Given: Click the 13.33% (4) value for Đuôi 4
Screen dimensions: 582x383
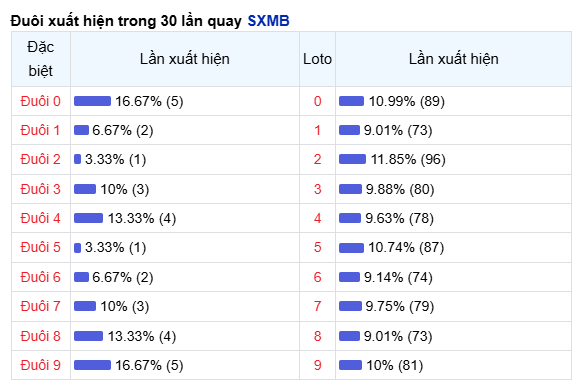Looking at the screenshot, I should 142,218.
